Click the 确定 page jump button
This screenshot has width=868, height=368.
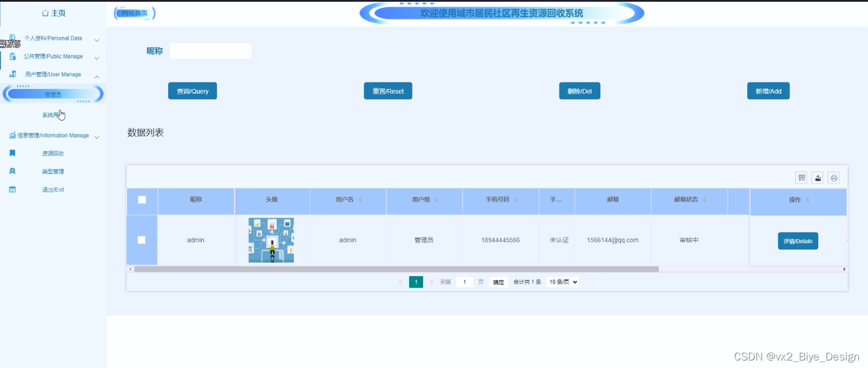point(498,282)
